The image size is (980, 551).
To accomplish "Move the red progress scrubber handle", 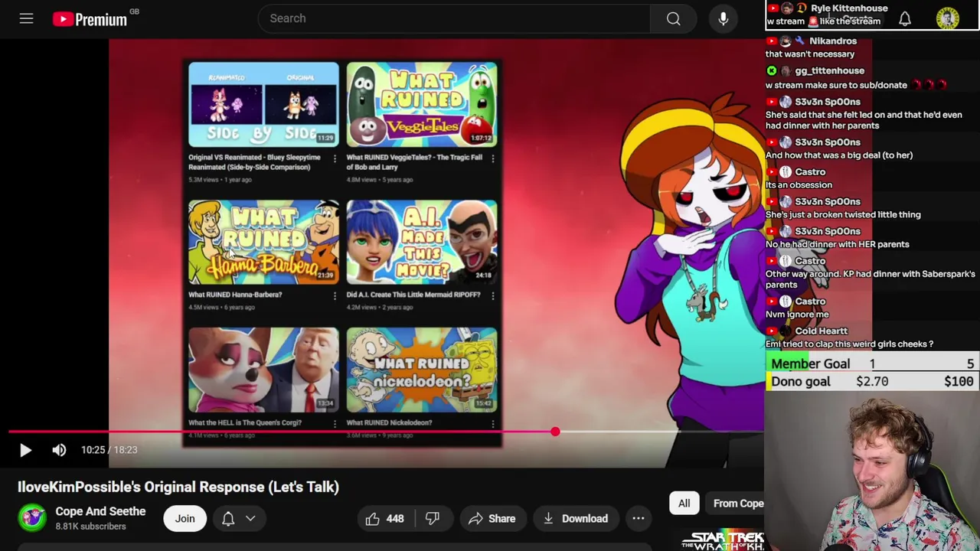I will [x=555, y=432].
